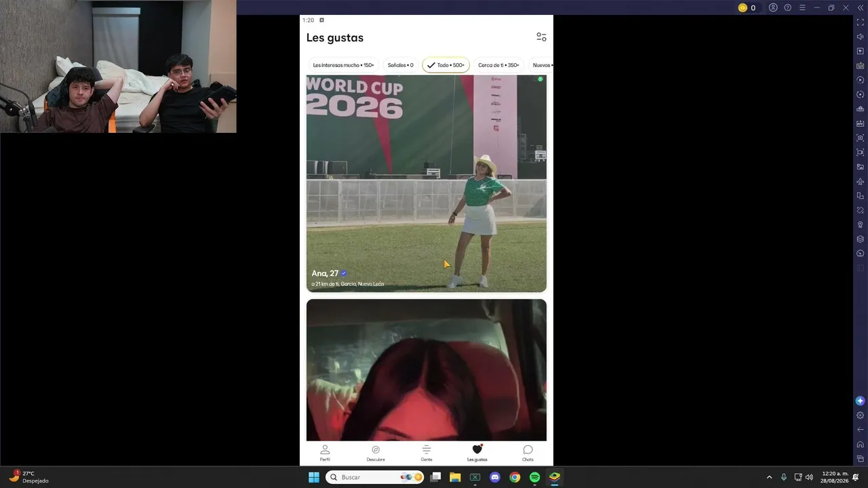Open the filter settings icon beside Les gustas
The width and height of the screenshot is (868, 488).
click(541, 37)
